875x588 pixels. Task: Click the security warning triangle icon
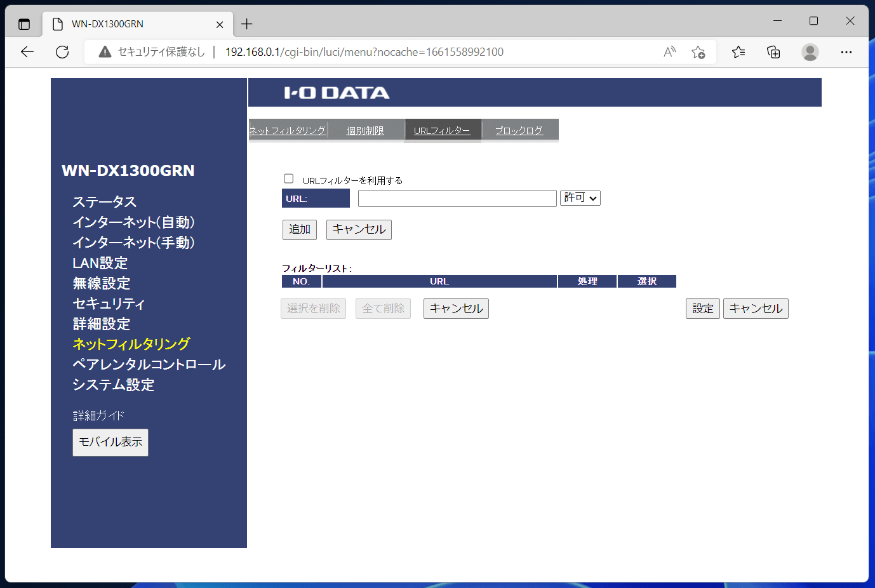(x=105, y=52)
